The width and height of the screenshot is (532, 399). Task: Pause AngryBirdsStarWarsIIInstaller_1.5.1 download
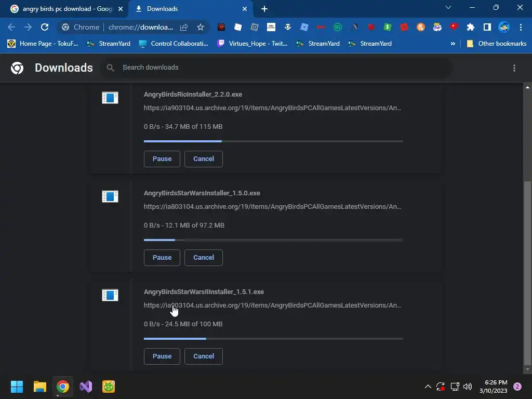162,356
